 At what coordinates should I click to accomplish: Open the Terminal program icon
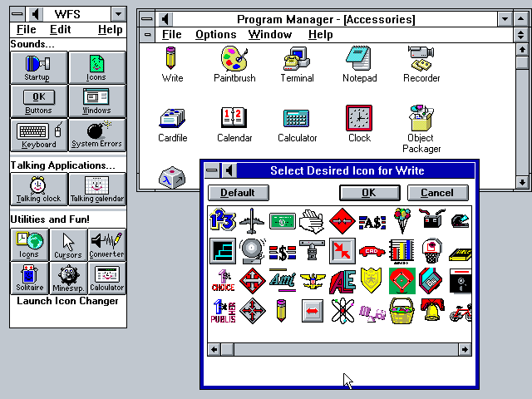point(297,58)
